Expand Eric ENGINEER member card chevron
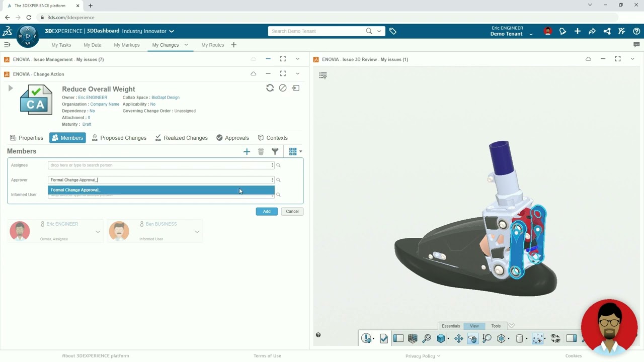 pos(98,232)
